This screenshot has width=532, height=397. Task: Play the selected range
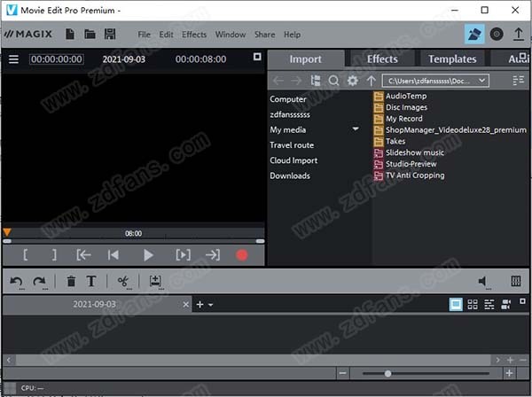coord(183,255)
